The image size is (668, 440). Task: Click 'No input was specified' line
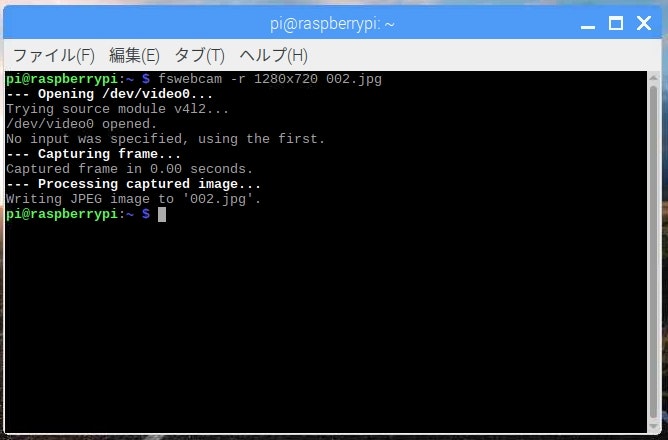165,139
